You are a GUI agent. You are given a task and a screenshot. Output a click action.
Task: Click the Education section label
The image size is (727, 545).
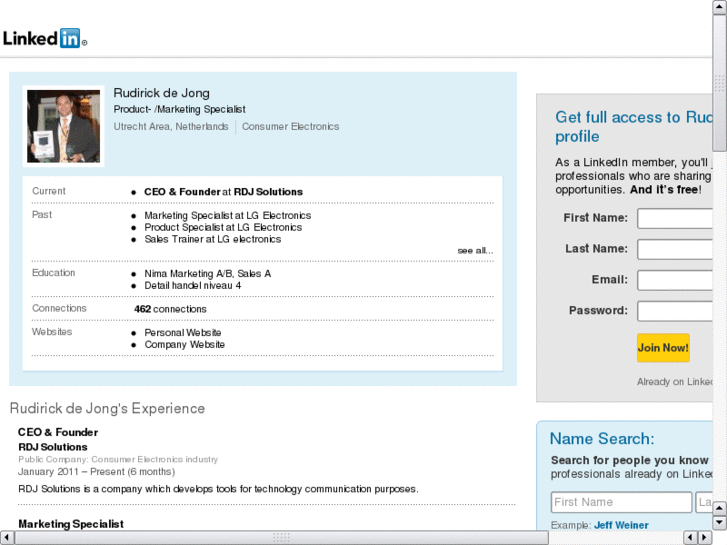(x=53, y=273)
